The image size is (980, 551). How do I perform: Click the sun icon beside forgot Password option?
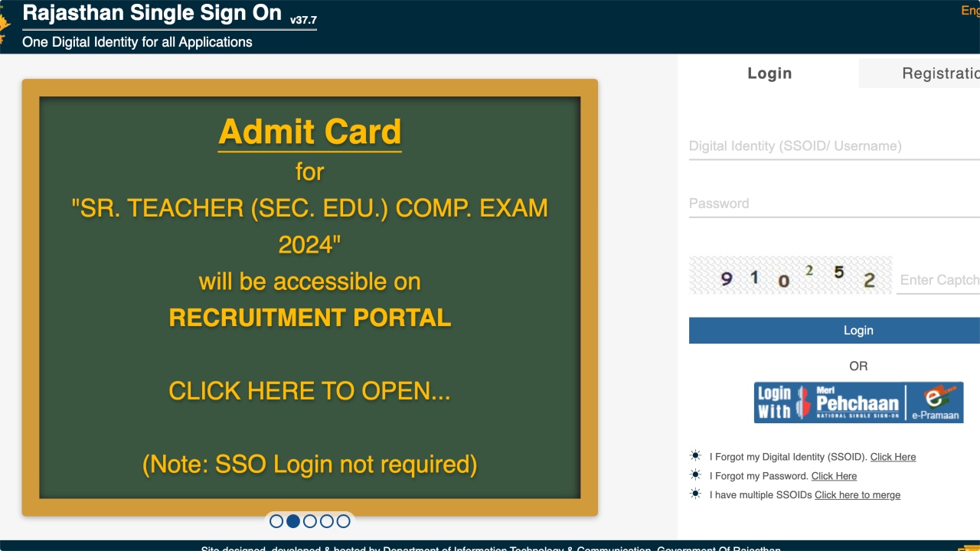coord(695,474)
